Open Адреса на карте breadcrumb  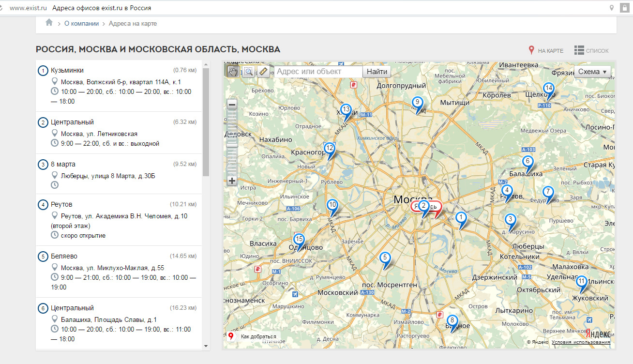(133, 23)
